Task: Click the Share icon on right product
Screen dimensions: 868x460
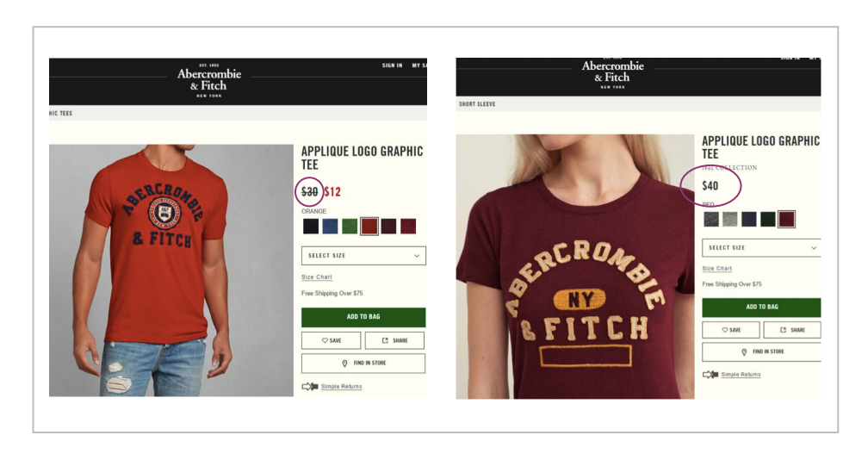Action: 783,330
